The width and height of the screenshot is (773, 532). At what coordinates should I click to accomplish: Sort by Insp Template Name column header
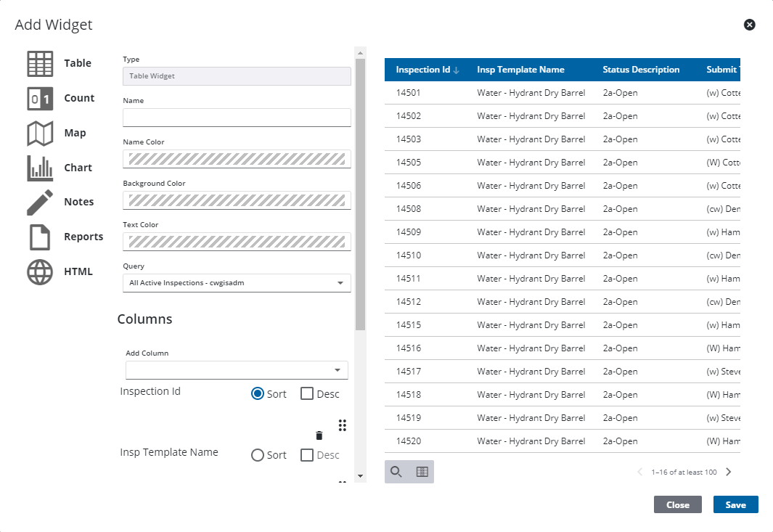pos(520,70)
